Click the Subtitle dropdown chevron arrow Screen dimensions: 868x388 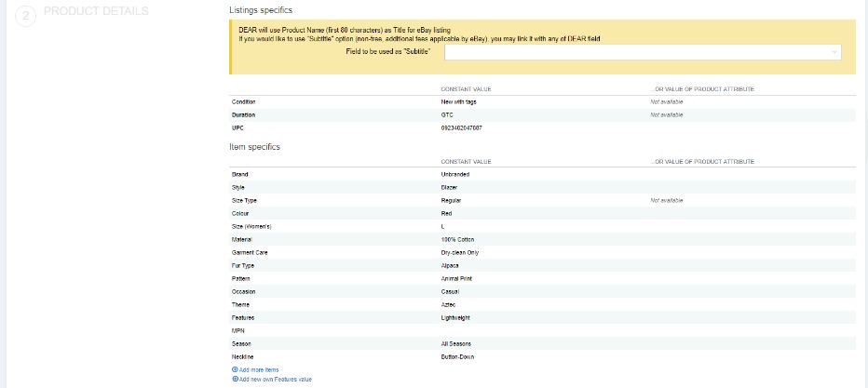[x=834, y=53]
